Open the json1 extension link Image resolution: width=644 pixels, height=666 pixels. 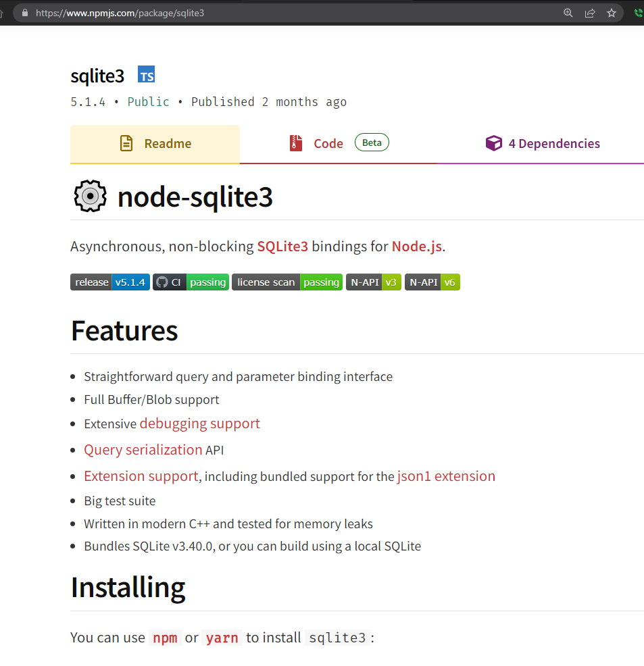click(446, 476)
